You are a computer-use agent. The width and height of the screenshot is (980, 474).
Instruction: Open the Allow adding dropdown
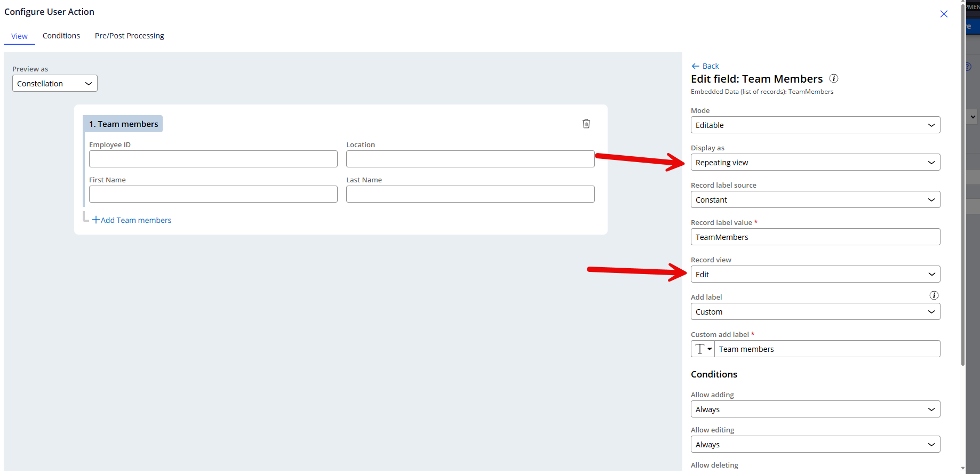coord(815,409)
